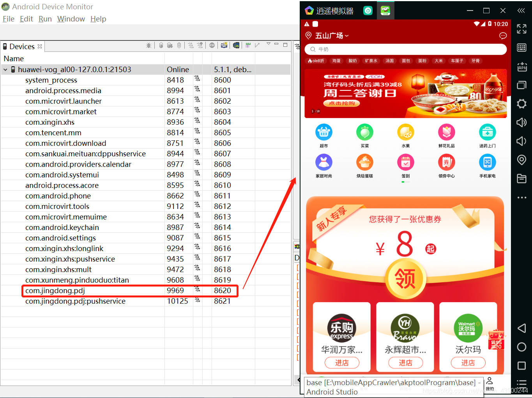
Task: Click the Update Heap icon in Devices toolbar
Action: coord(161,46)
